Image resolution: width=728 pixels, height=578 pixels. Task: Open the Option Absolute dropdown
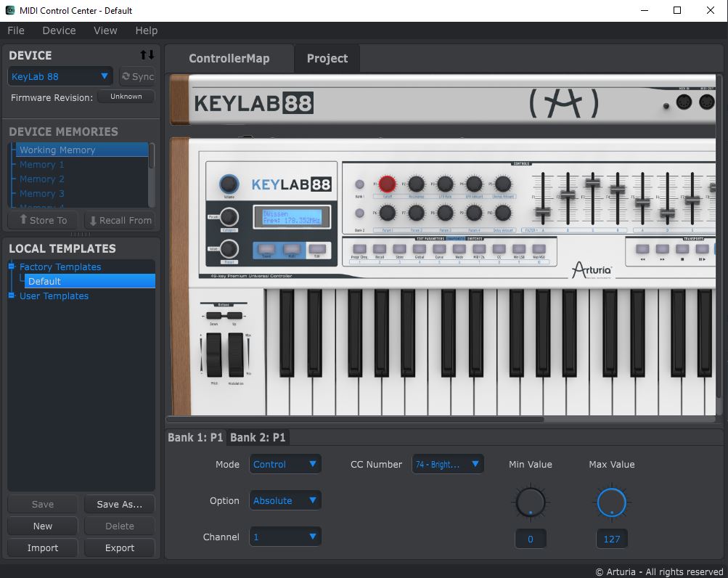pos(285,500)
